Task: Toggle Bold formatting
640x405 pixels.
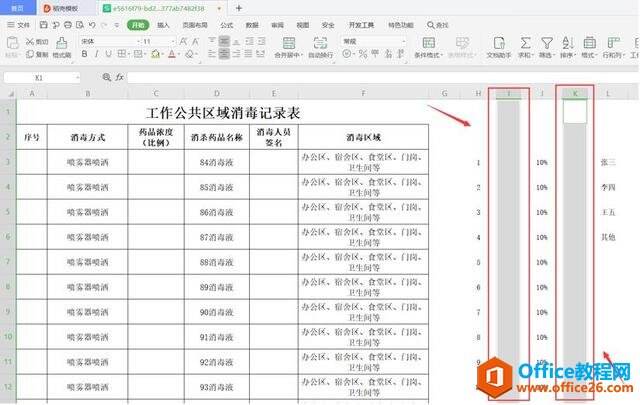Action: click(85, 54)
